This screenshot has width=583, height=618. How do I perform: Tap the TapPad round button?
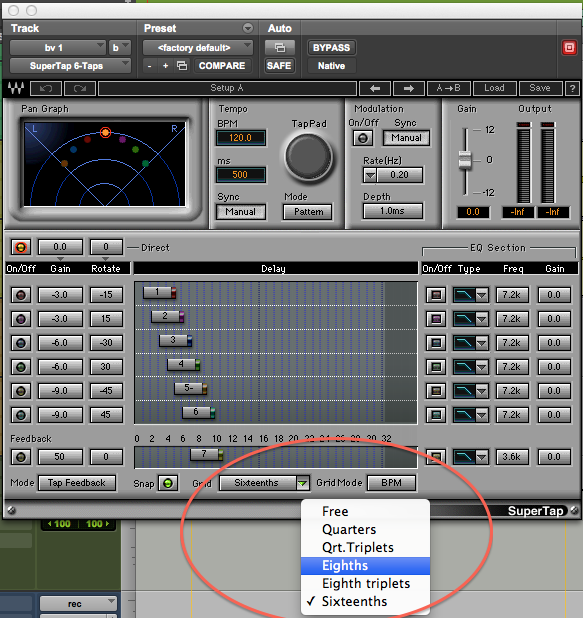pos(309,157)
